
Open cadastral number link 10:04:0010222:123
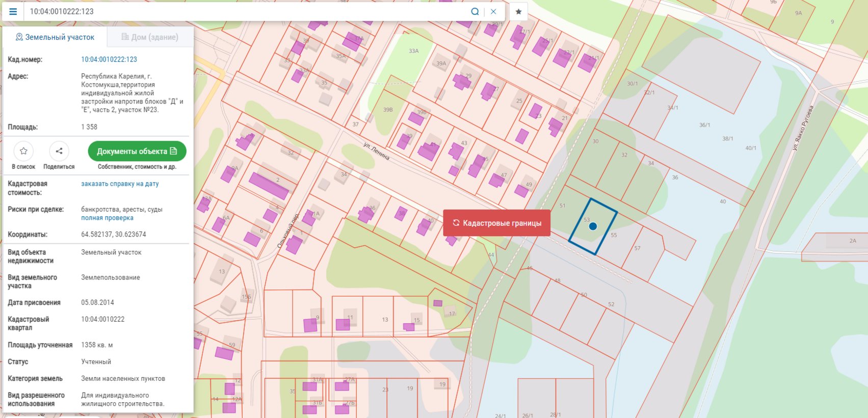(109, 60)
